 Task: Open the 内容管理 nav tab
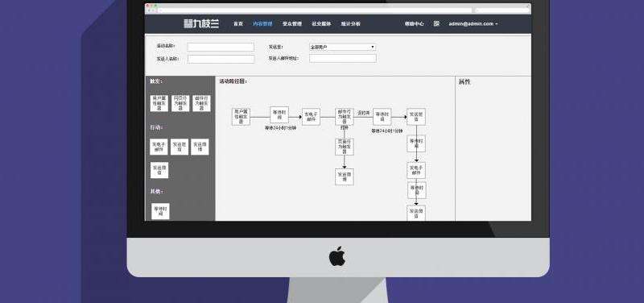262,24
